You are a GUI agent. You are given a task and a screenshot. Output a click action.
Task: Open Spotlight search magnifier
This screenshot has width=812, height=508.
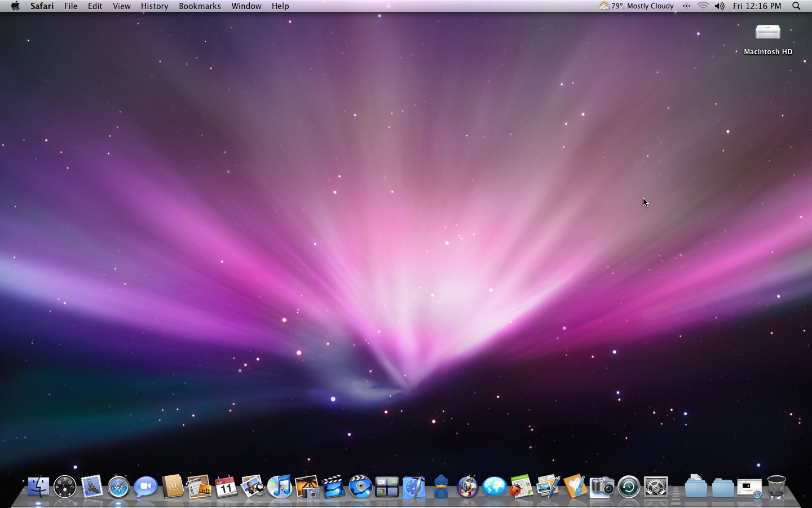796,6
